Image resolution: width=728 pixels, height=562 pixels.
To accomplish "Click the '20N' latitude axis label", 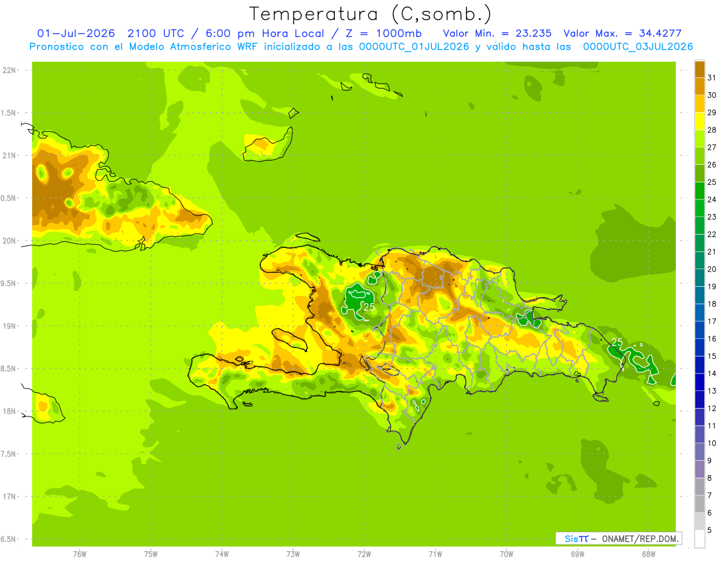I will [10, 241].
